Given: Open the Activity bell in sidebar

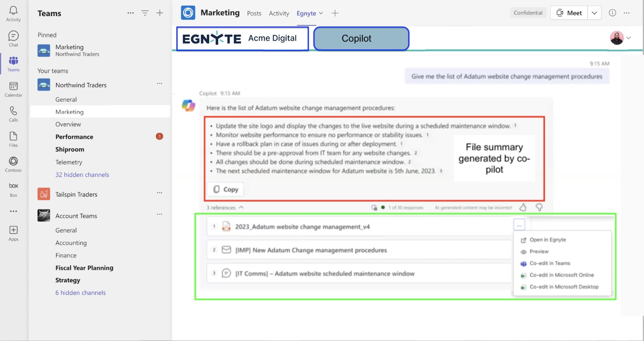Looking at the screenshot, I should coord(13,13).
